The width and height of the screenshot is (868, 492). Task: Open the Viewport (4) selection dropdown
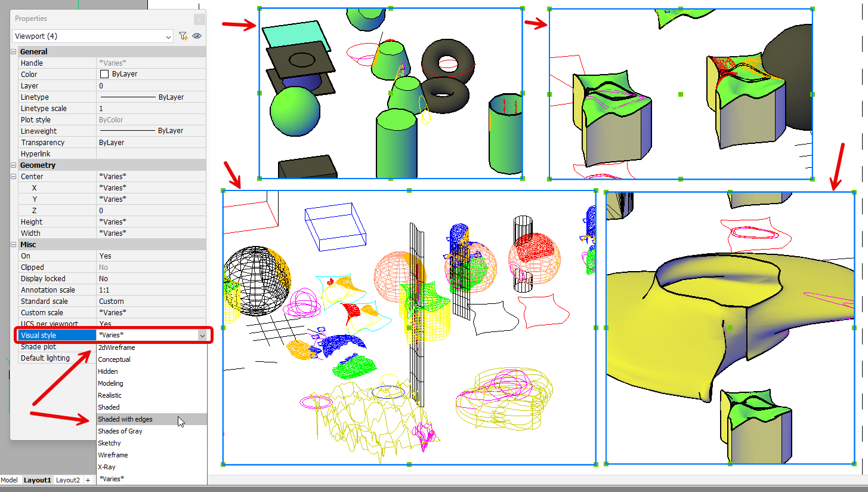click(x=168, y=36)
